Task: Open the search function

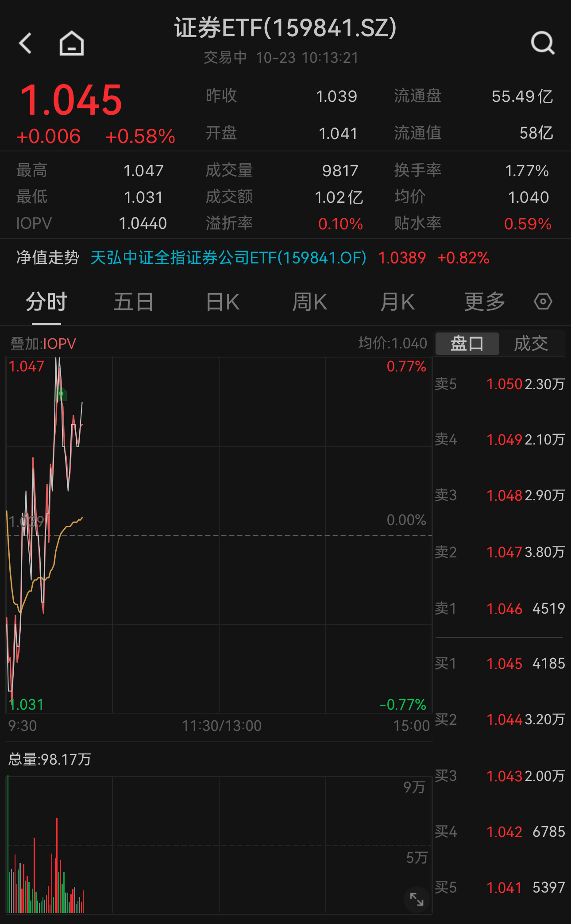Action: [542, 43]
